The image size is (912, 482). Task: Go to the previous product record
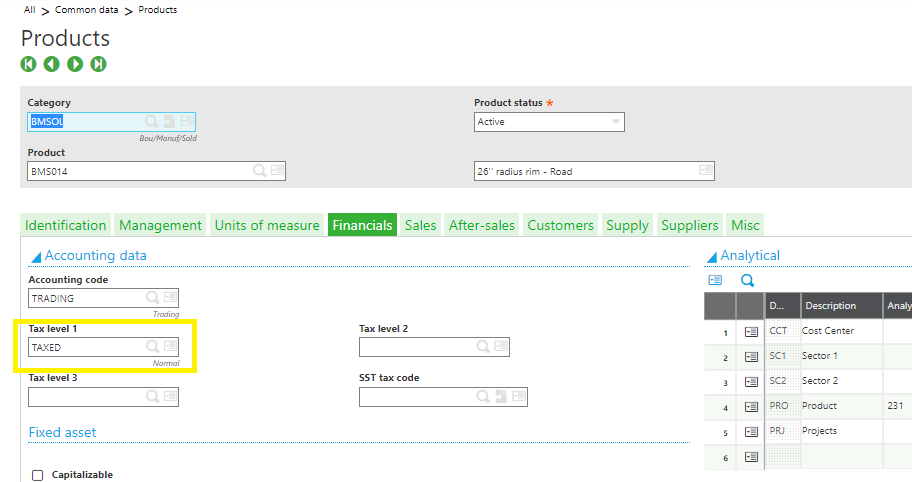pyautogui.click(x=51, y=64)
